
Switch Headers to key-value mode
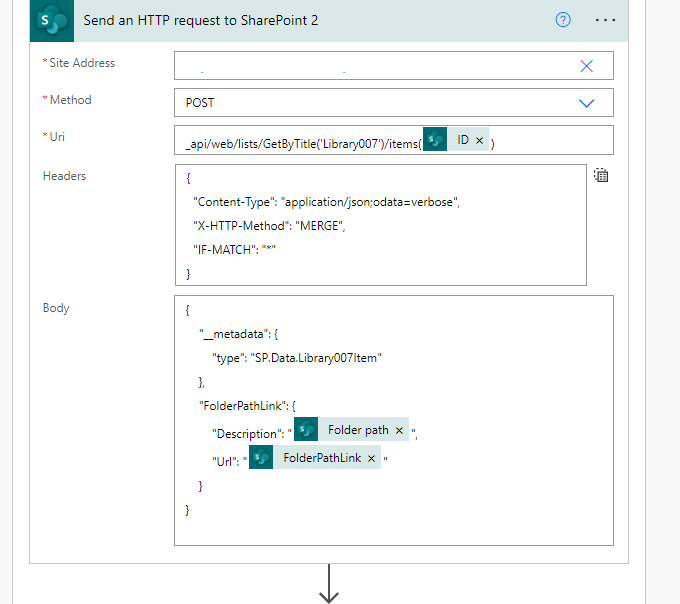[601, 175]
